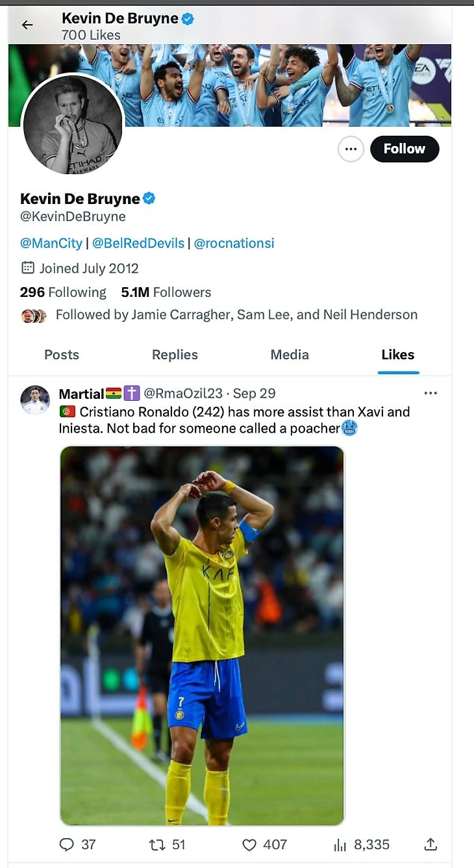Open the Media tab
Viewport: 474px width, 868px height.
[290, 355]
